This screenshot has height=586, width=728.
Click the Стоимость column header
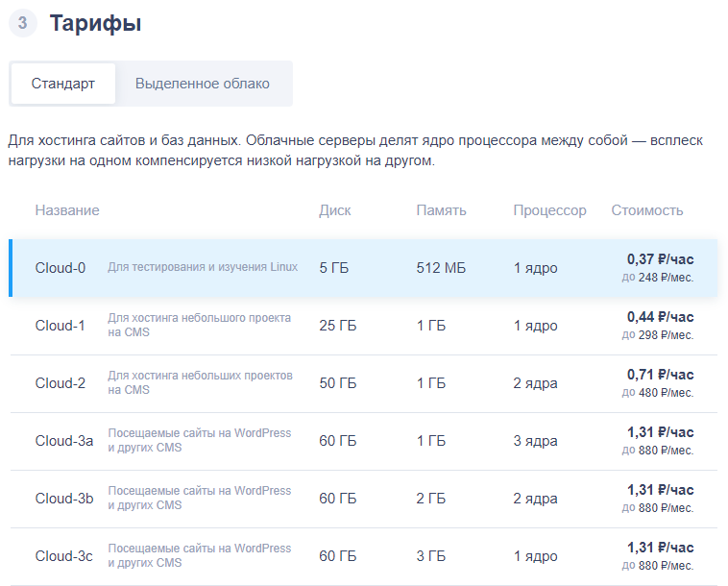click(646, 210)
